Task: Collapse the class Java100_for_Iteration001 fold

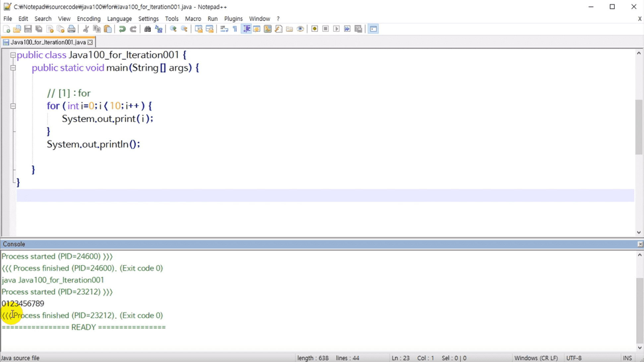Action: (13, 55)
